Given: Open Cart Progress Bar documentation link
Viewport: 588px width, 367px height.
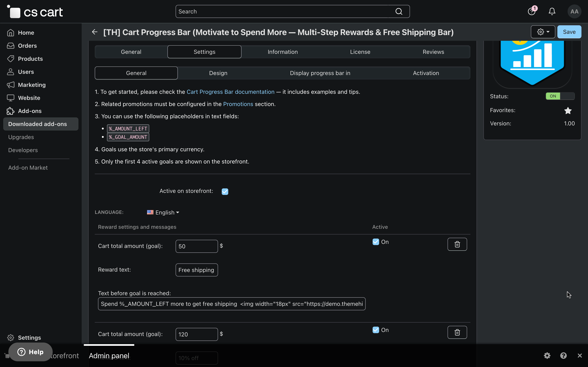Looking at the screenshot, I should [230, 92].
